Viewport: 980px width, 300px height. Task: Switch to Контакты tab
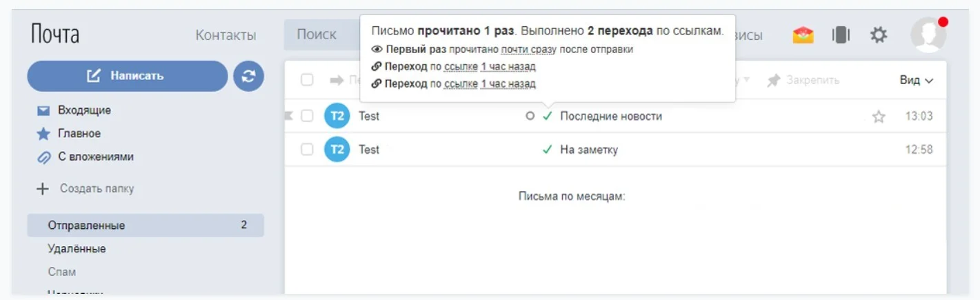pyautogui.click(x=226, y=35)
